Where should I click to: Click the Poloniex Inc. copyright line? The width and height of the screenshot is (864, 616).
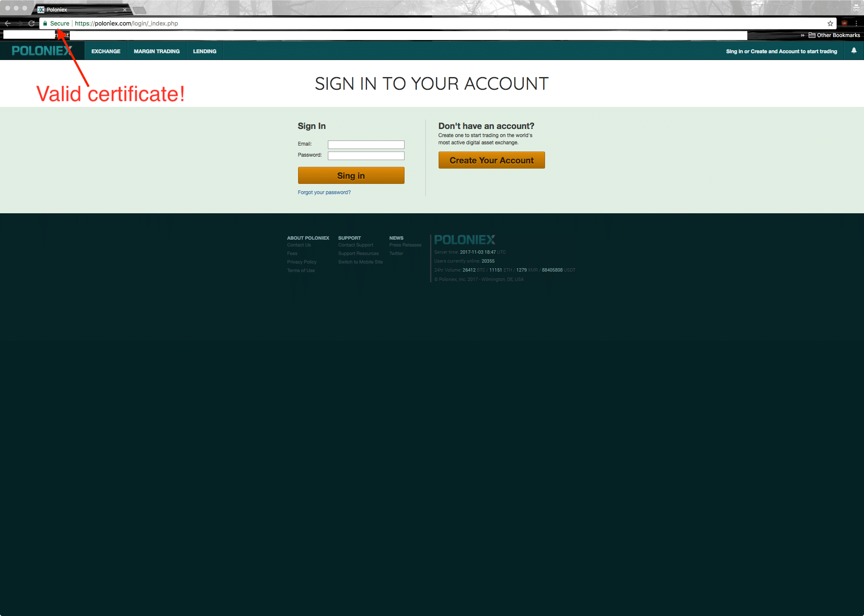pyautogui.click(x=479, y=279)
